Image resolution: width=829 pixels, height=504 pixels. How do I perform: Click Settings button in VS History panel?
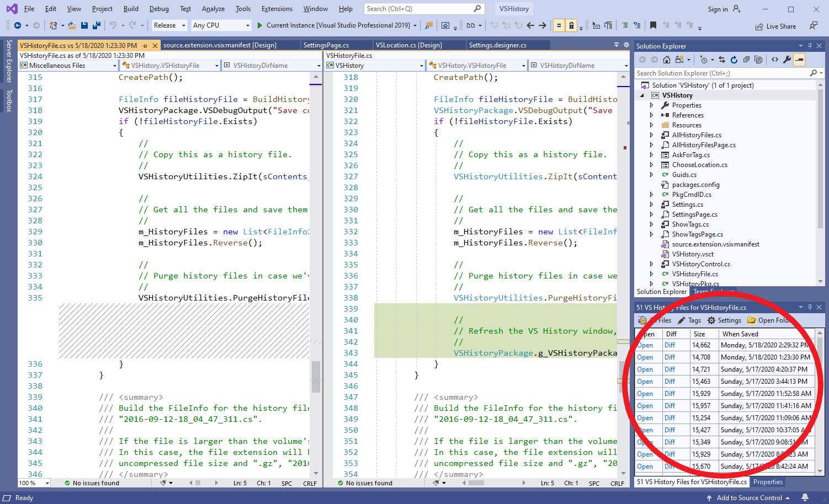point(724,320)
